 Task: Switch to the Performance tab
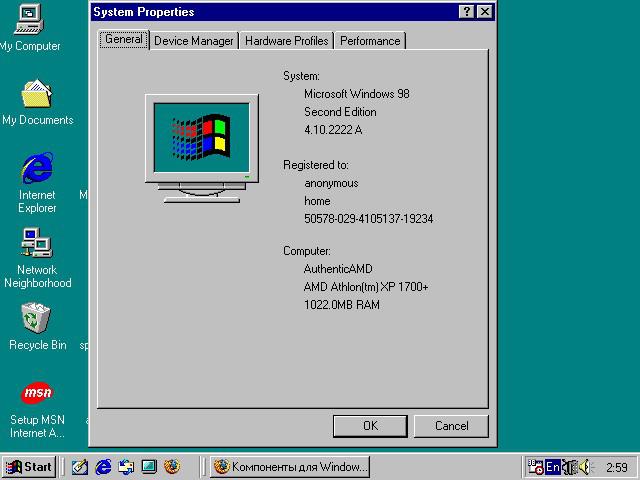click(x=370, y=41)
